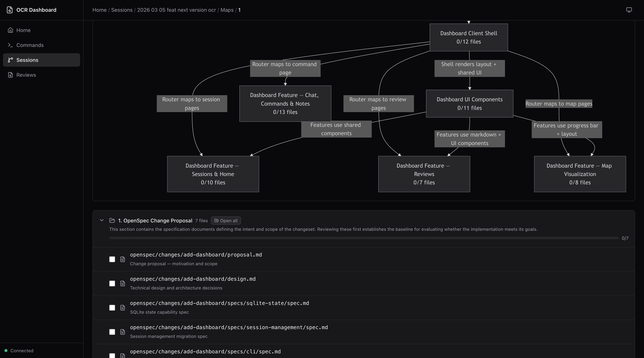Click the Home house icon in sidebar
644x358 pixels.
pyautogui.click(x=10, y=30)
